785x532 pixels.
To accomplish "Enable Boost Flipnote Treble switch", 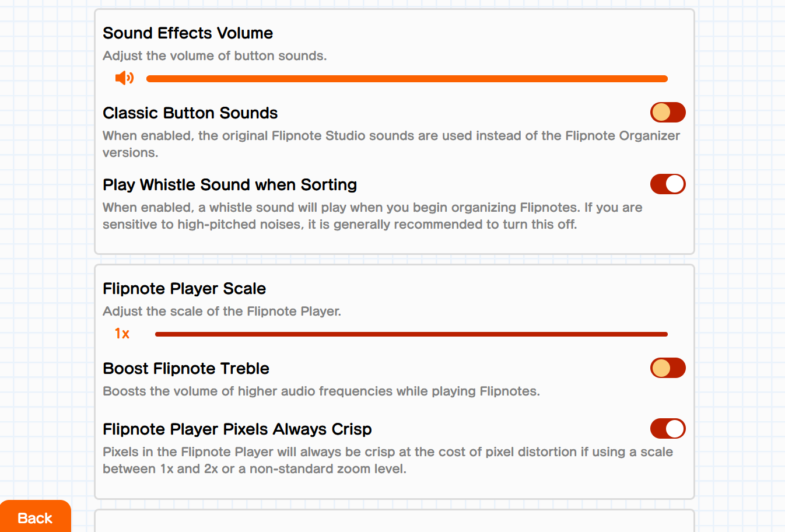I will (x=668, y=368).
